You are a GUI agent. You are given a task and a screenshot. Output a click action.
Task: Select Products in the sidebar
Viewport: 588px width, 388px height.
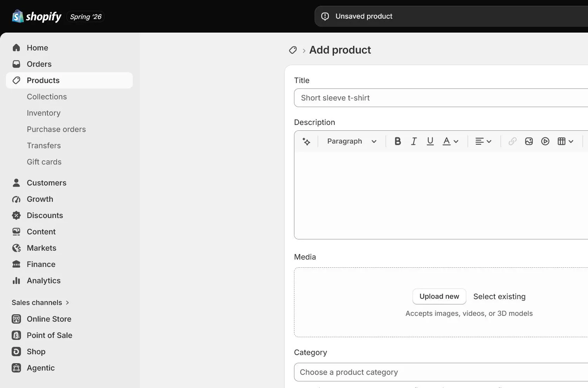pyautogui.click(x=70, y=80)
